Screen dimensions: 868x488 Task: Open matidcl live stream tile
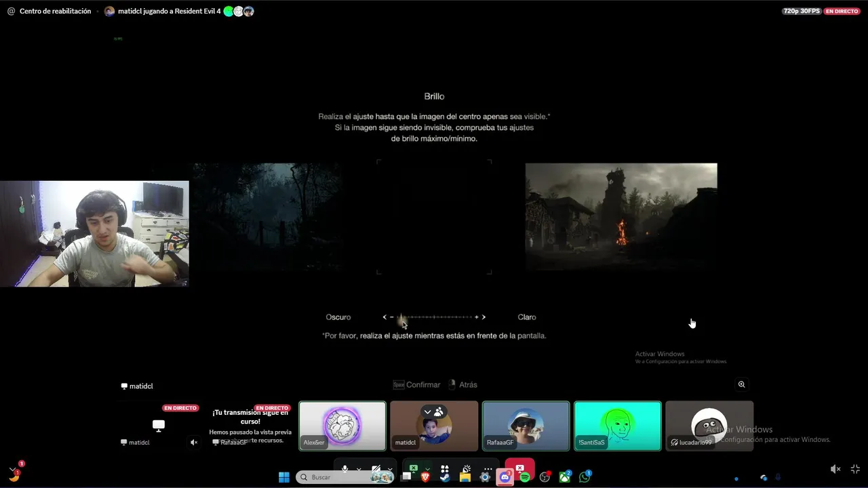(159, 426)
